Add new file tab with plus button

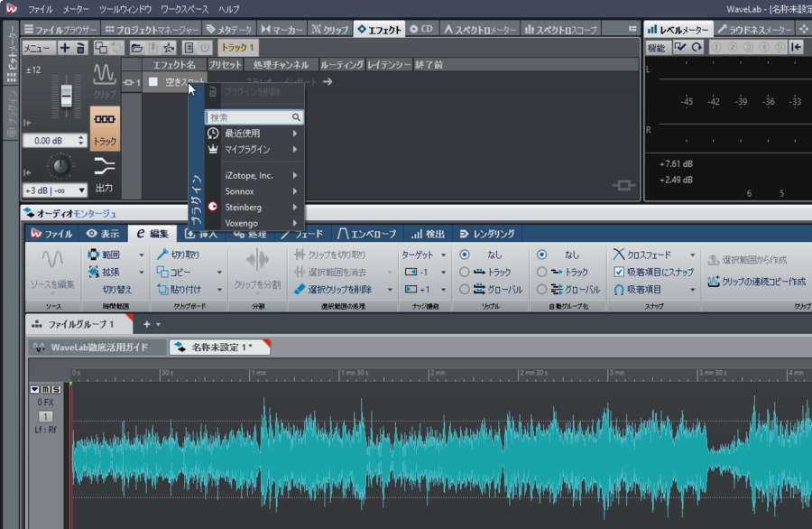point(146,324)
